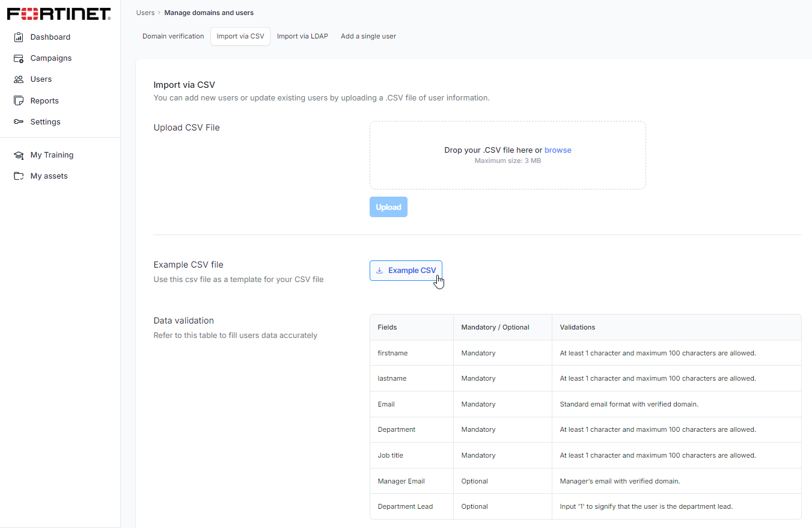This screenshot has width=812, height=528.
Task: Select the Dashboard icon in the sidebar
Action: tap(19, 37)
